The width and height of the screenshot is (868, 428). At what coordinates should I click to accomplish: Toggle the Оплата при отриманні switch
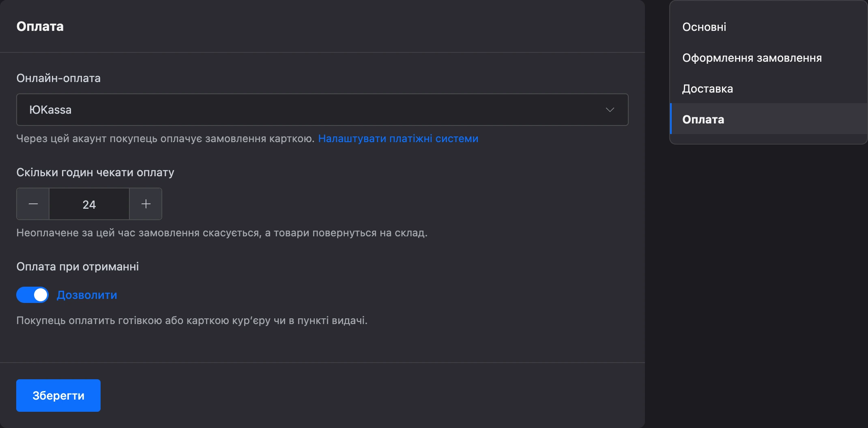[32, 295]
